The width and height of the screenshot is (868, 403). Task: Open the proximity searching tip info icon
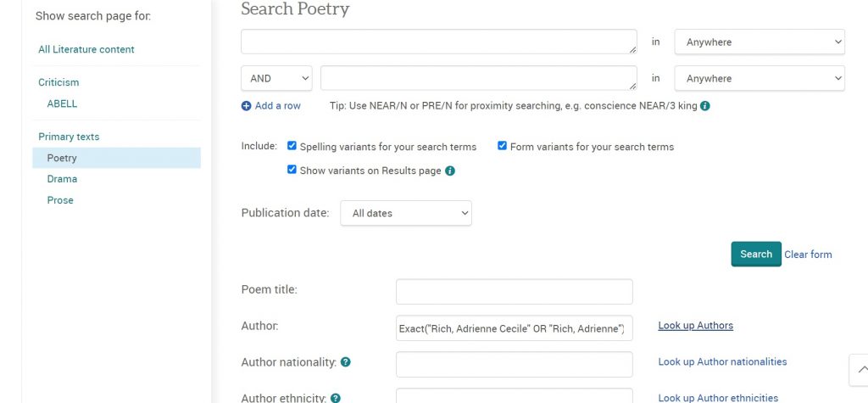pos(704,106)
